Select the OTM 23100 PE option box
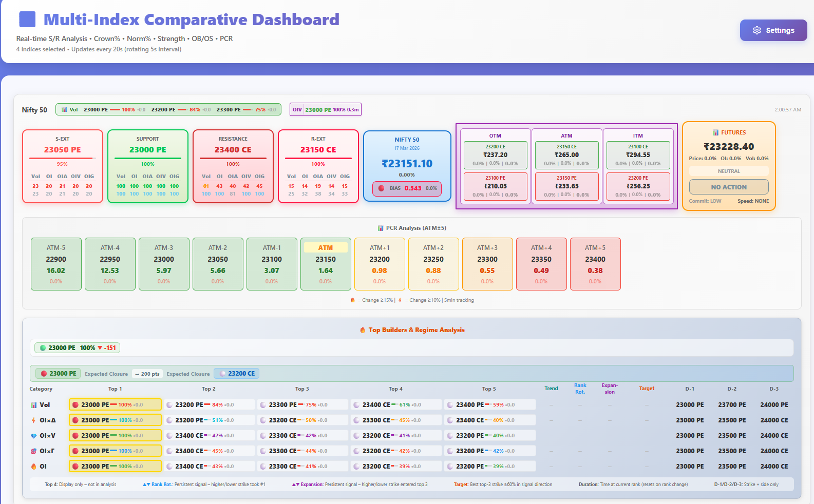The height and width of the screenshot is (504, 814). pyautogui.click(x=496, y=186)
